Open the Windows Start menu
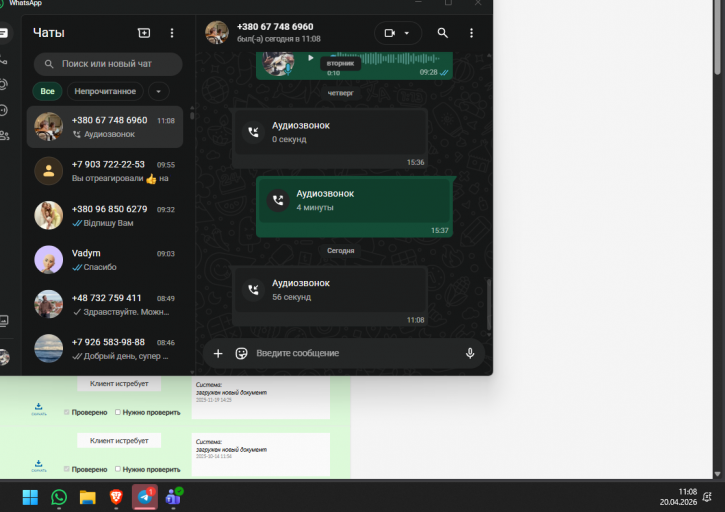The height and width of the screenshot is (512, 725). pos(31,498)
